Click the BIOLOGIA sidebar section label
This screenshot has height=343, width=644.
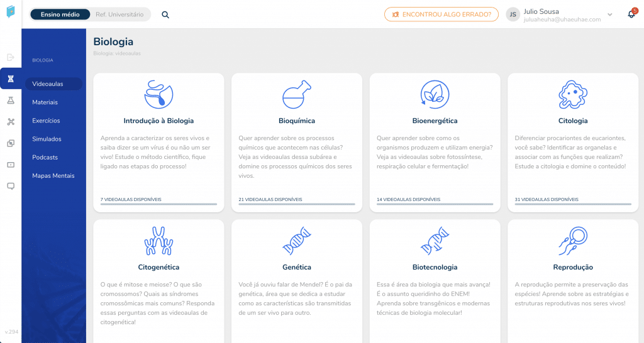point(43,60)
